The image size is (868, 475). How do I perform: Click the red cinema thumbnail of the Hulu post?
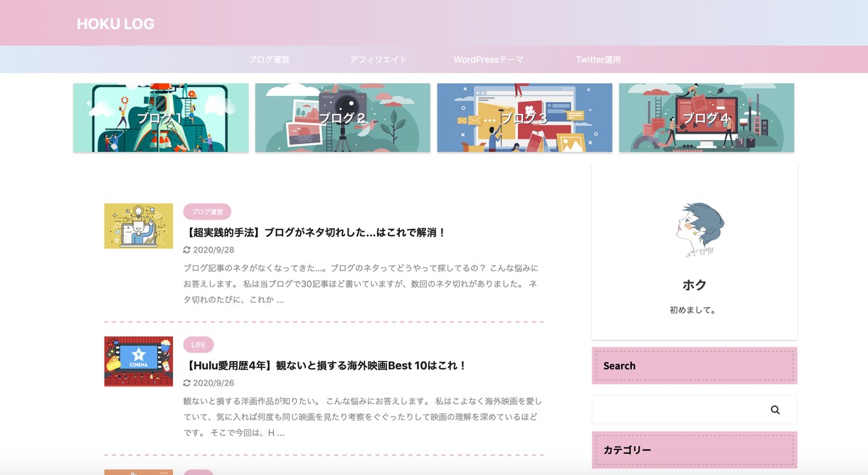[x=139, y=361]
